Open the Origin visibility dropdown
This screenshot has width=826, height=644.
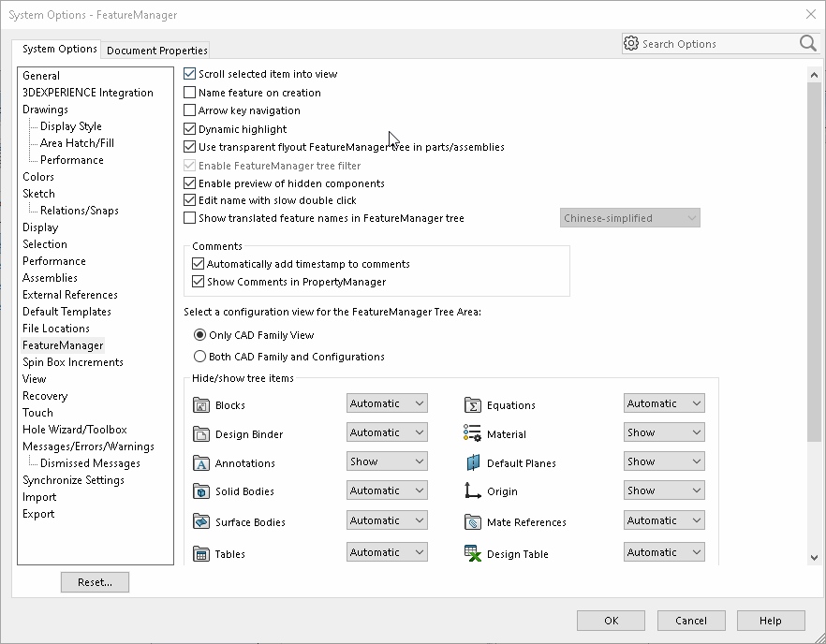pos(664,490)
